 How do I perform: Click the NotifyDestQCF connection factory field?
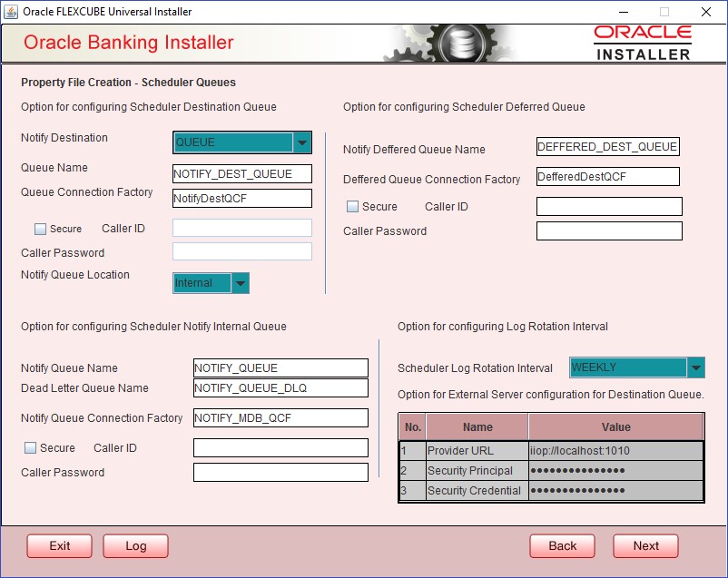point(242,198)
